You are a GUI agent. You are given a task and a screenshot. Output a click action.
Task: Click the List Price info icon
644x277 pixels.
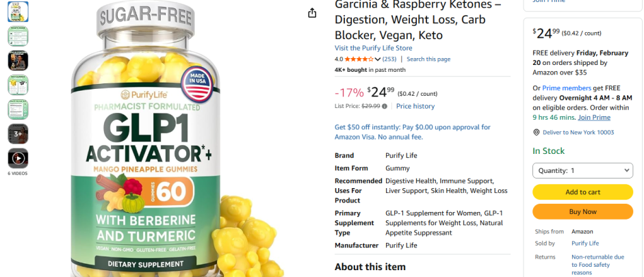tap(385, 107)
